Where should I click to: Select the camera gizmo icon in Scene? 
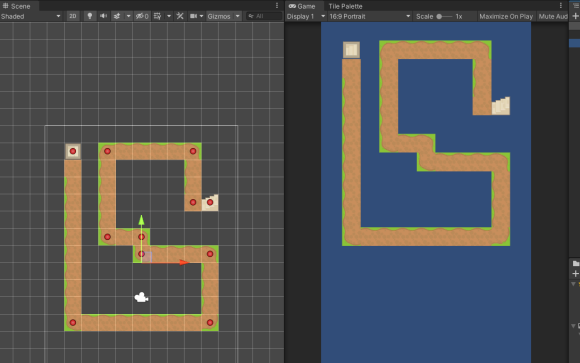[x=141, y=297]
